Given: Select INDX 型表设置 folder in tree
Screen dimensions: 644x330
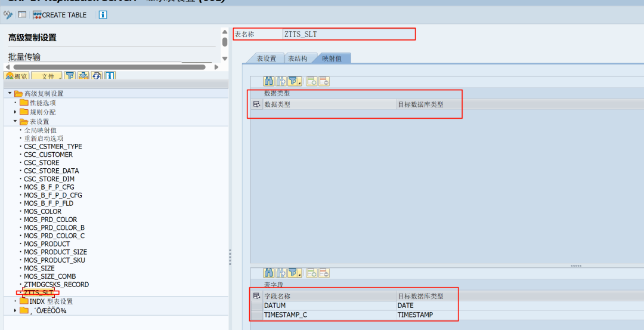Looking at the screenshot, I should (x=51, y=301).
